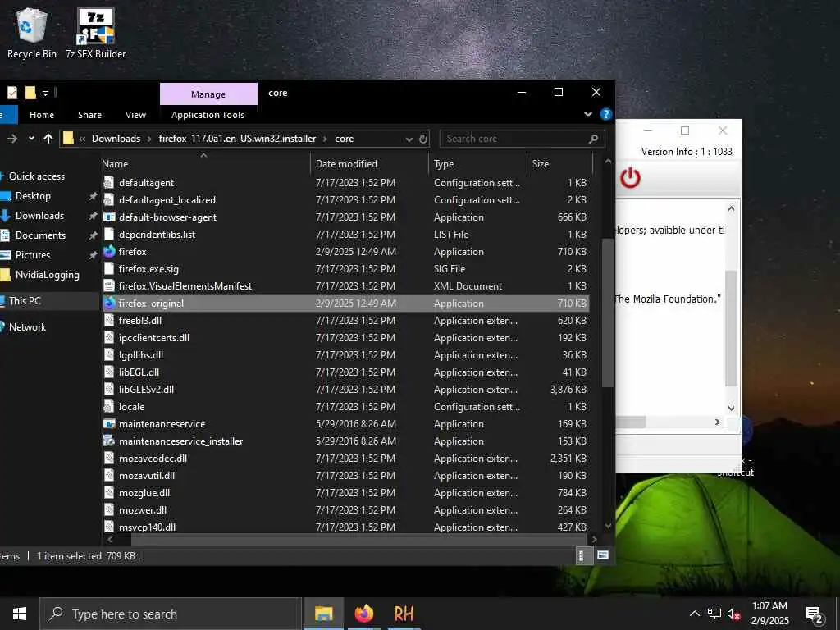Image resolution: width=840 pixels, height=630 pixels.
Task: Select Desktop in navigation pane
Action: click(x=33, y=196)
